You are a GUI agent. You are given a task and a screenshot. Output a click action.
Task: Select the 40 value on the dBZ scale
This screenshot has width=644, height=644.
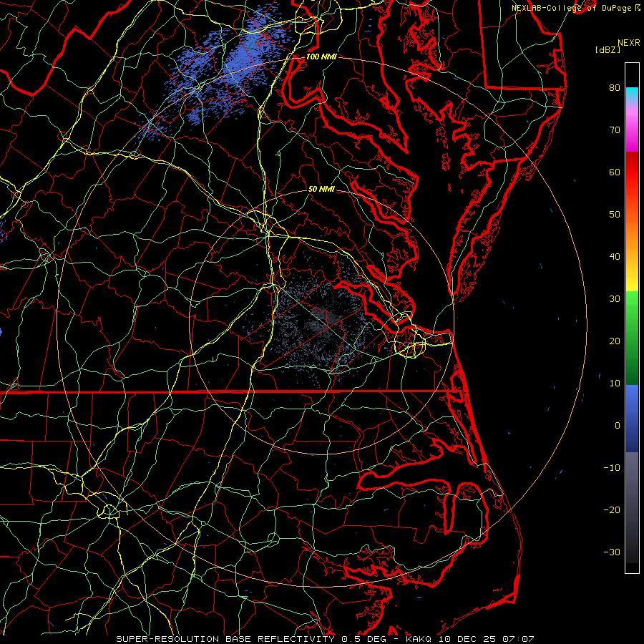(615, 257)
